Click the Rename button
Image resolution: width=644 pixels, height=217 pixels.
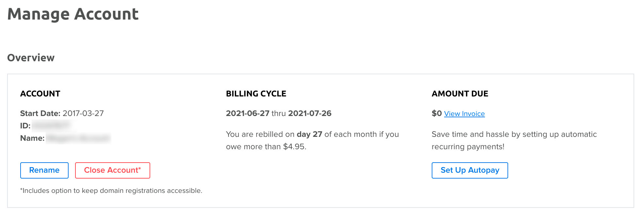click(x=44, y=170)
